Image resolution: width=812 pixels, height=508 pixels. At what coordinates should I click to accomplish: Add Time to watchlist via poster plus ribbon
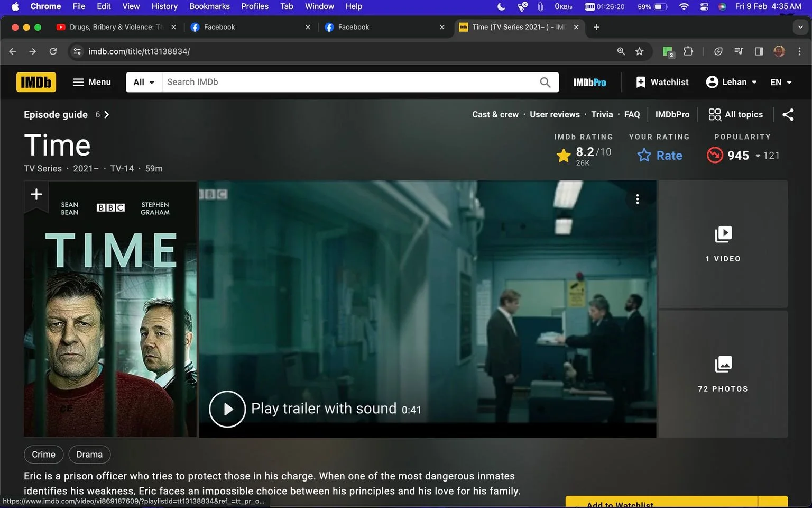coord(36,195)
